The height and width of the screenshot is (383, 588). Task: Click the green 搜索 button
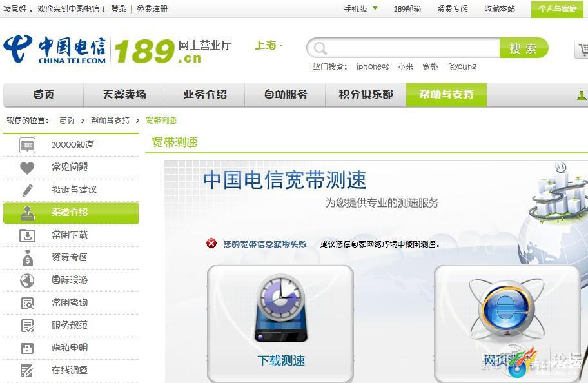(524, 48)
